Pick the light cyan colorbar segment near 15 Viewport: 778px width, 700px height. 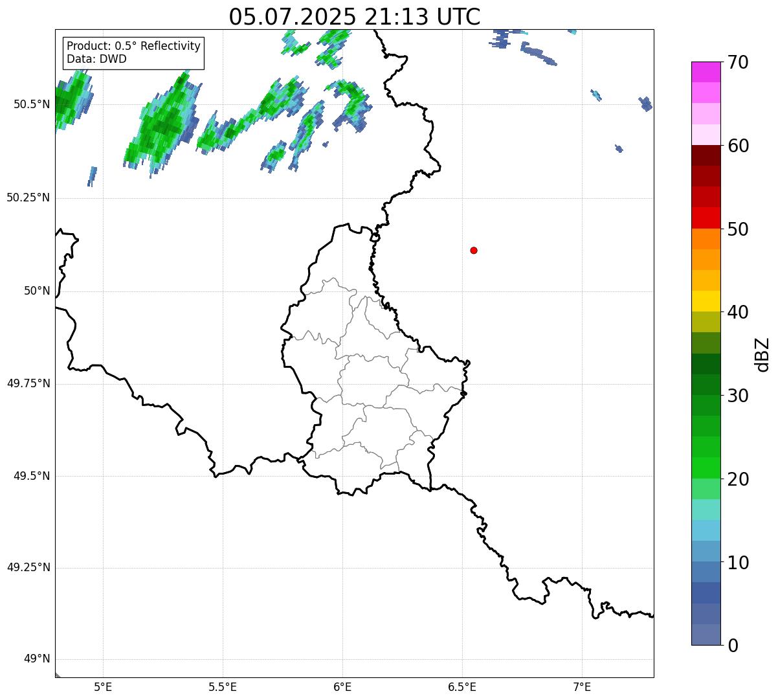click(706, 509)
